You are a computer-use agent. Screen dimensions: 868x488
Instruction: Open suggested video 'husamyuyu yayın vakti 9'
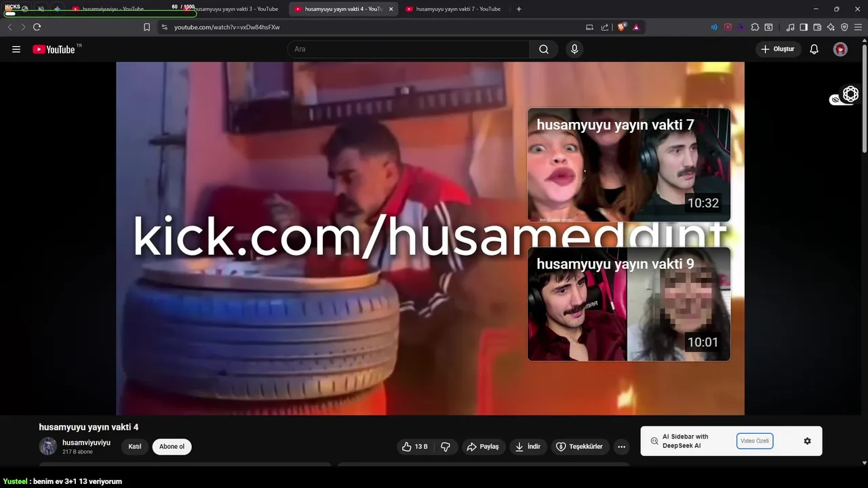[629, 304]
